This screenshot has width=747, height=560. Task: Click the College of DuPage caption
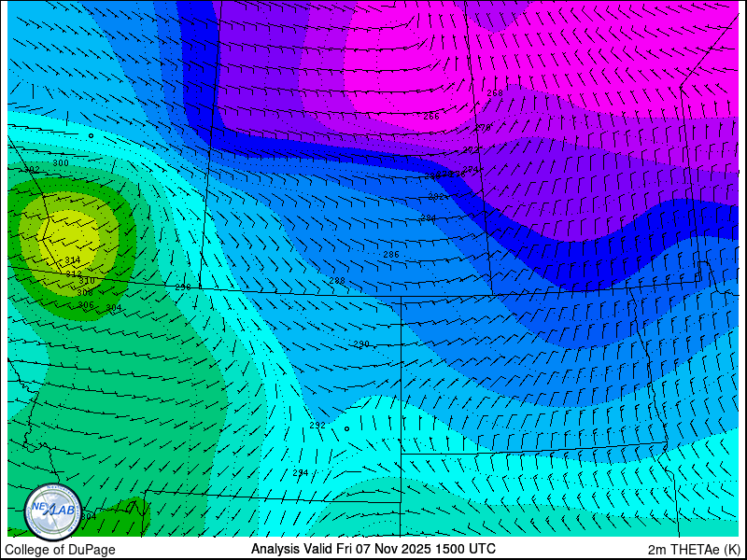(60, 550)
